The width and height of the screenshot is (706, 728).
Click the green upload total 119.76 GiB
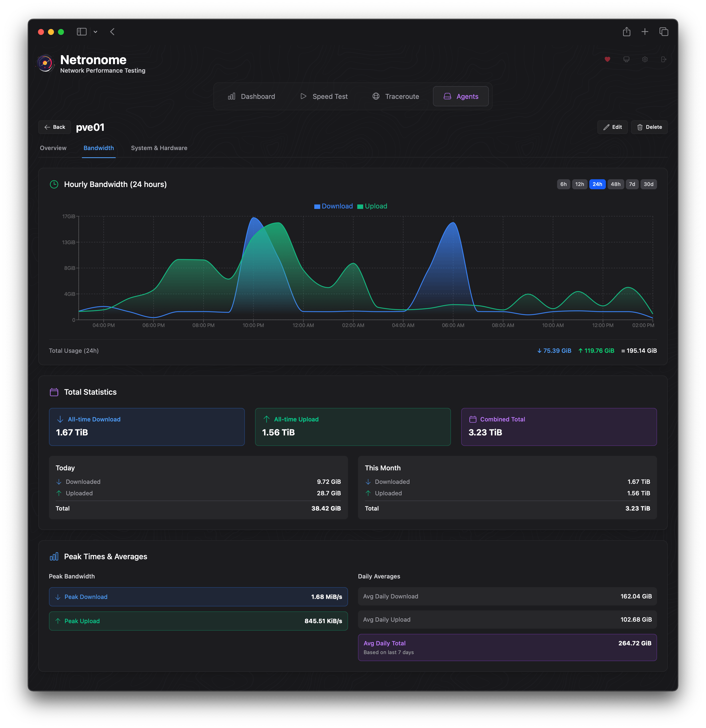(596, 351)
